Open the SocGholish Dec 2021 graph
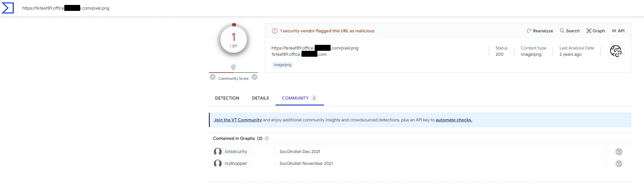Viewport: 644px width, 185px height. pos(300,152)
